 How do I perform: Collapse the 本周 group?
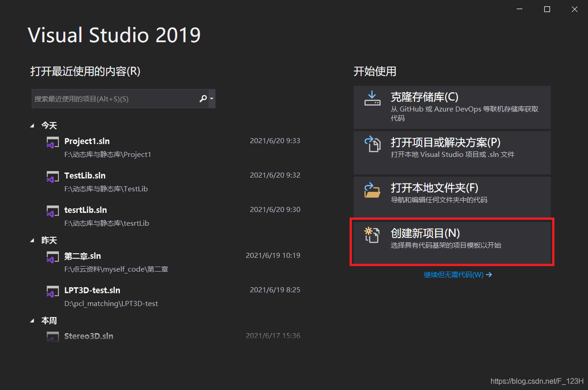pyautogui.click(x=32, y=320)
